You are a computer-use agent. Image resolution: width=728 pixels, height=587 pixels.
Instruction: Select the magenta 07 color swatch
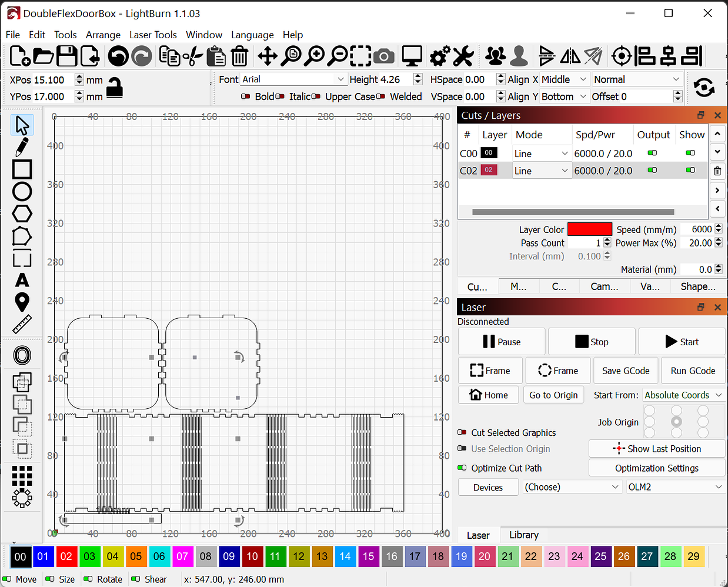(x=183, y=556)
